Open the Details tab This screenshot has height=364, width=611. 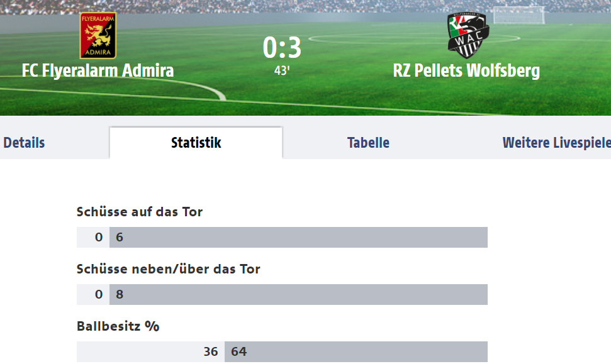[24, 143]
